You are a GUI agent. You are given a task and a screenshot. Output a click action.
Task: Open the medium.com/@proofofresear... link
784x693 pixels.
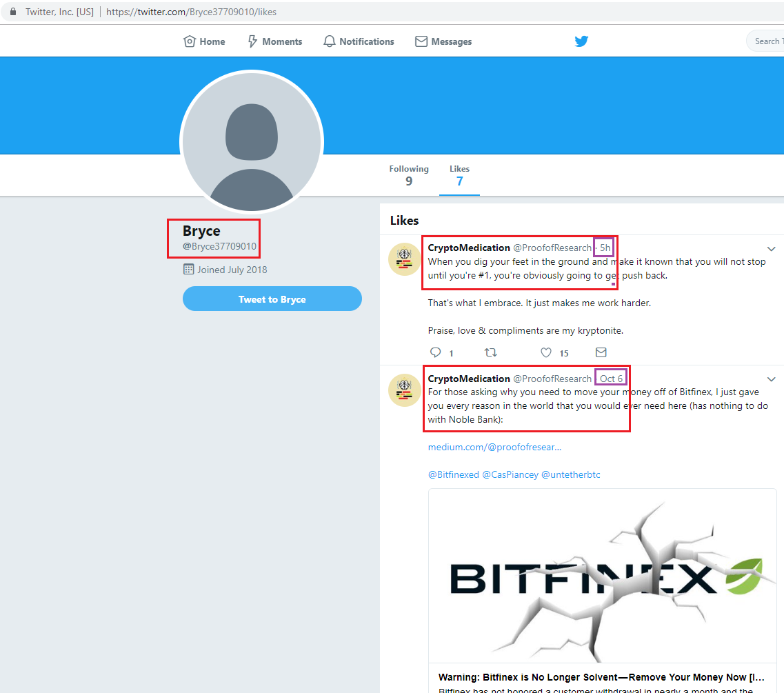[494, 447]
